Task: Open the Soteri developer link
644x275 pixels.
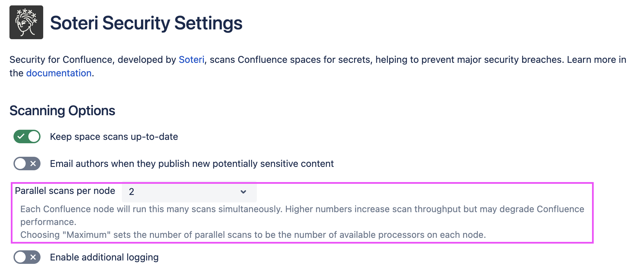Action: (191, 59)
